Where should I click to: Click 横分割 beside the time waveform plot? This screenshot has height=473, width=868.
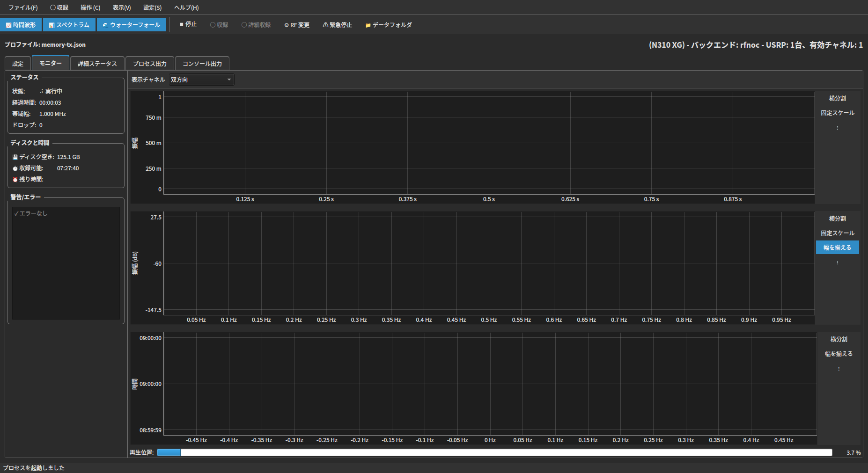[838, 98]
